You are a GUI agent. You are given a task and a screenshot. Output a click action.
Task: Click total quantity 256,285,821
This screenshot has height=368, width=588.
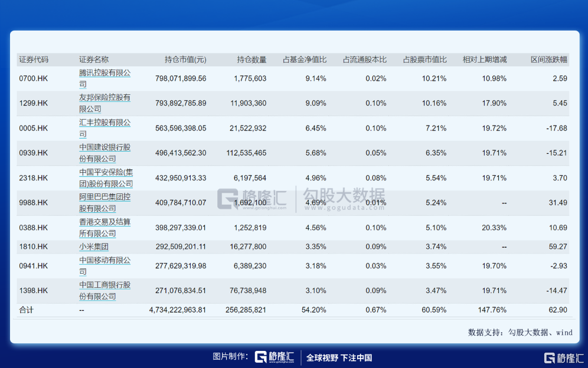pos(246,310)
